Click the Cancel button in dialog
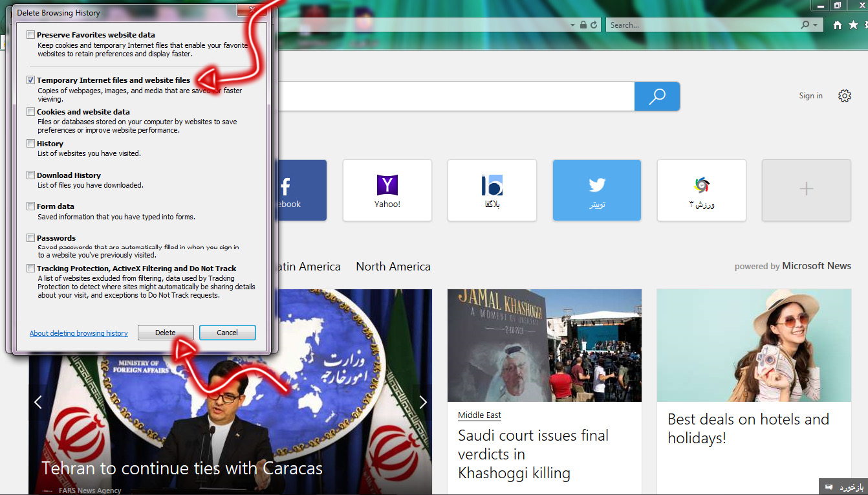The width and height of the screenshot is (868, 495). 228,333
